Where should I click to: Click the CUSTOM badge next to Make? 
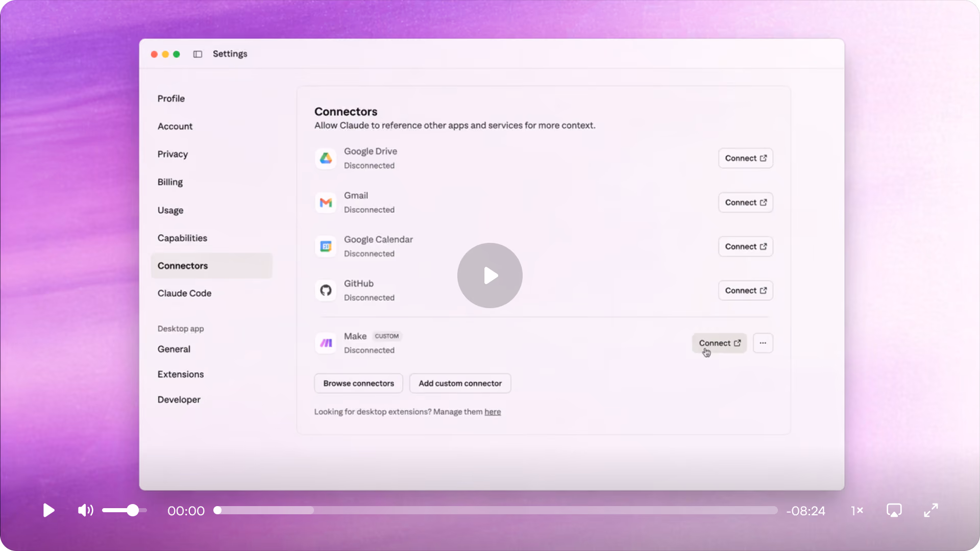tap(386, 336)
